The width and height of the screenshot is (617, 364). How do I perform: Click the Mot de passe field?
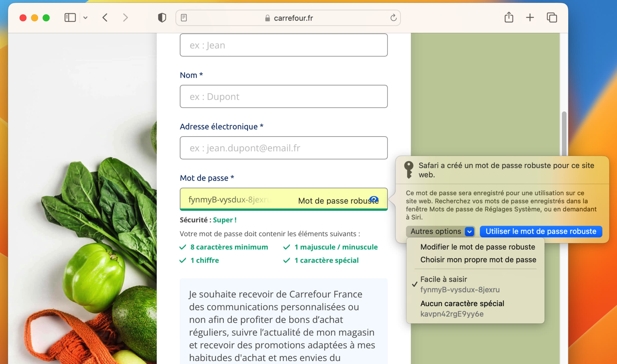pyautogui.click(x=284, y=199)
